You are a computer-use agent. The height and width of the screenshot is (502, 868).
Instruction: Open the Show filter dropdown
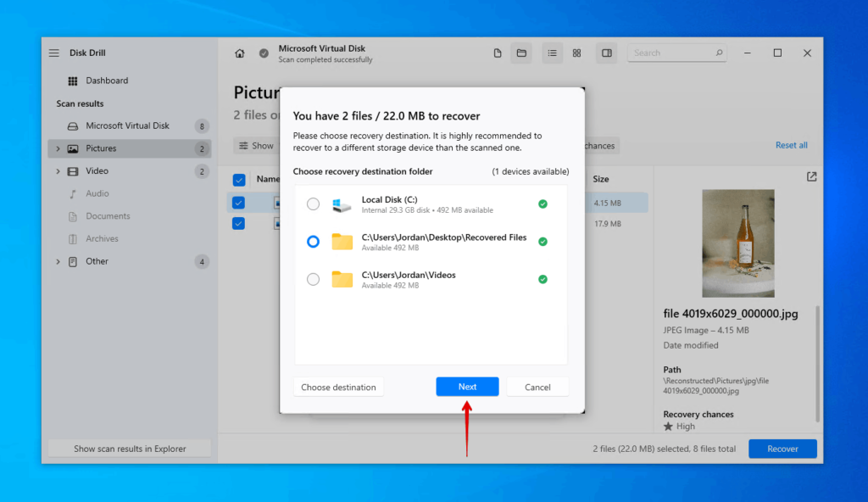pos(256,145)
